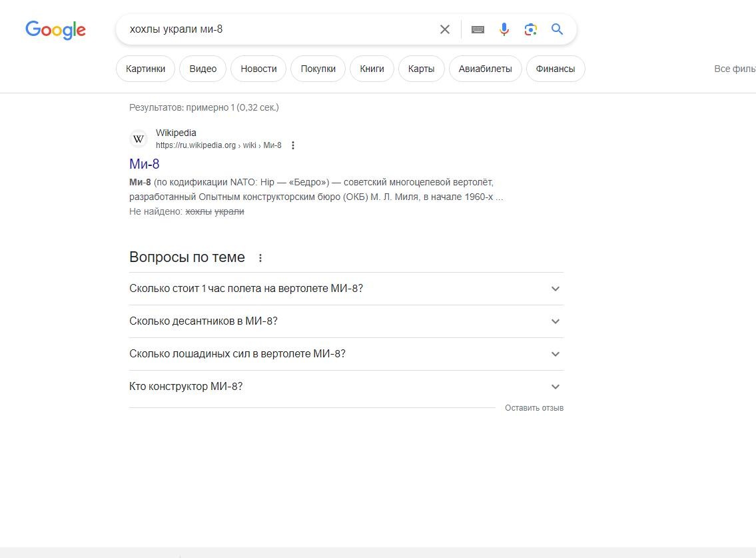The height and width of the screenshot is (558, 756).
Task: Click the Wikipedia favicon on the result
Action: 139,139
